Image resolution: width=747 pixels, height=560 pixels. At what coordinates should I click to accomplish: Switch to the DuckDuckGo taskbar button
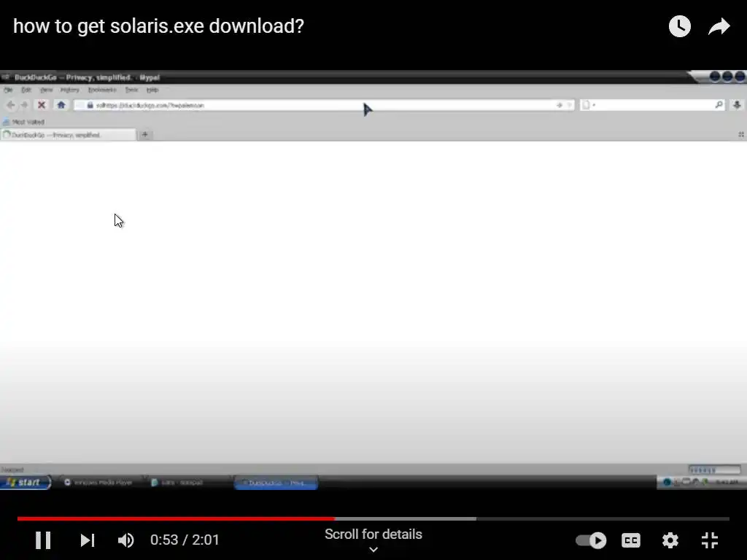276,483
